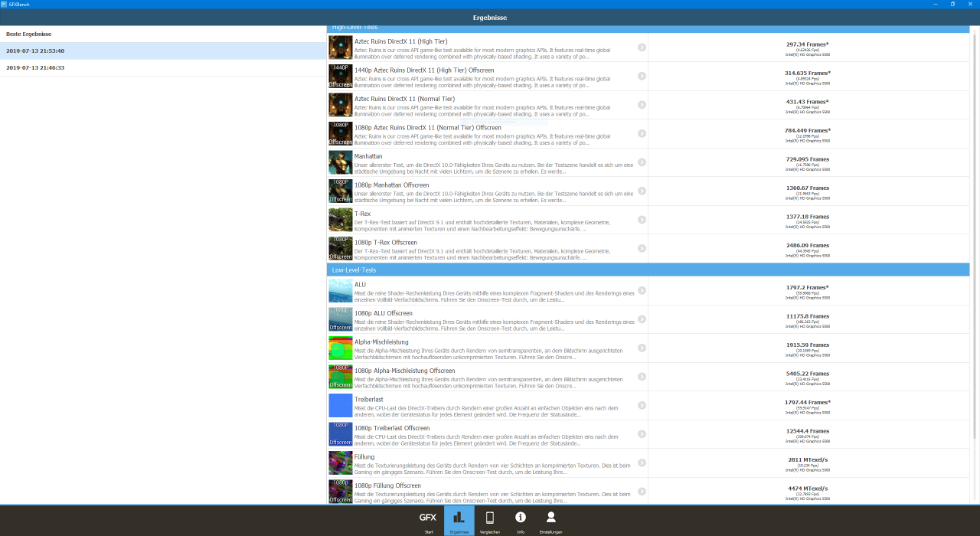Click the 314.635 Frames result value
This screenshot has width=980, height=536.
(808, 73)
